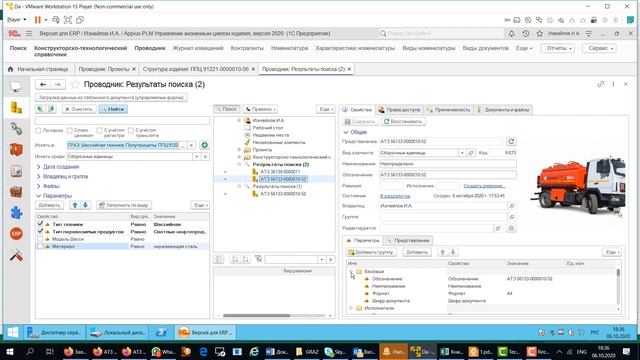Open the crossed tools icon in left sidebar
Image resolution: width=640 pixels, height=360 pixels.
[16, 256]
